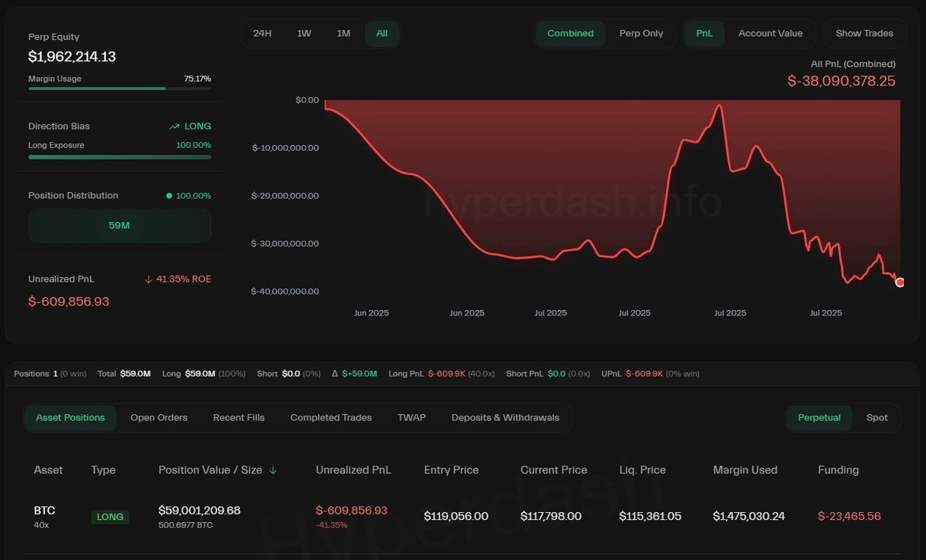Click the Long PnL $-609.9K summary stat
926x560 pixels.
441,373
